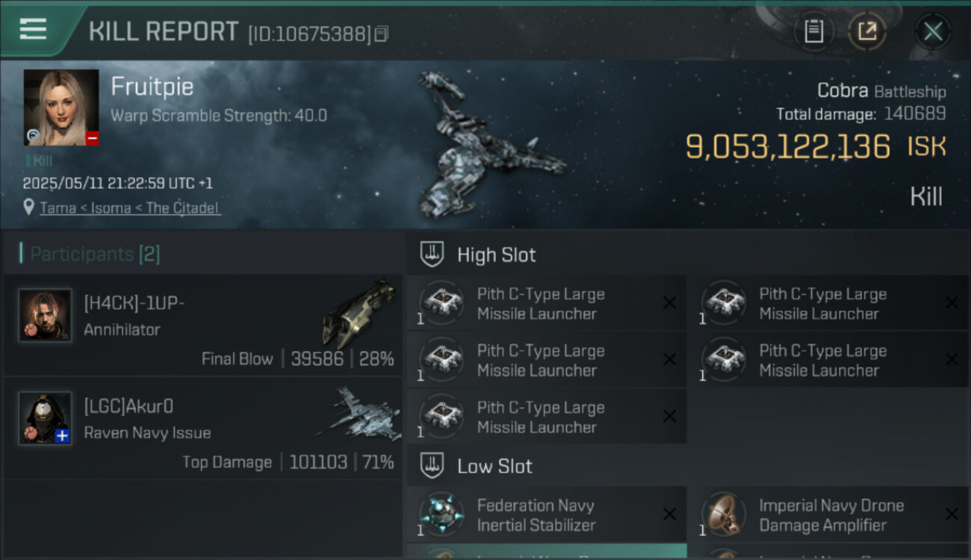The height and width of the screenshot is (560, 971).
Task: Select the Raven Navy Issue ship icon
Action: coord(361,414)
